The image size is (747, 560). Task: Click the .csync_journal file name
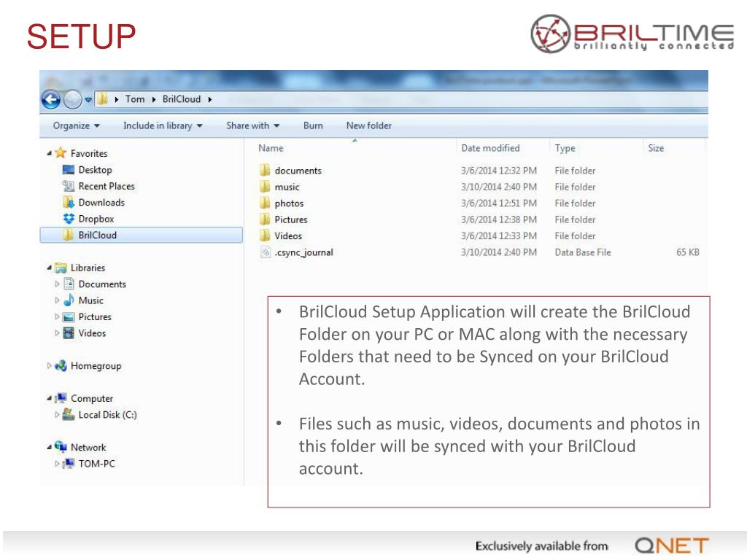pos(304,252)
